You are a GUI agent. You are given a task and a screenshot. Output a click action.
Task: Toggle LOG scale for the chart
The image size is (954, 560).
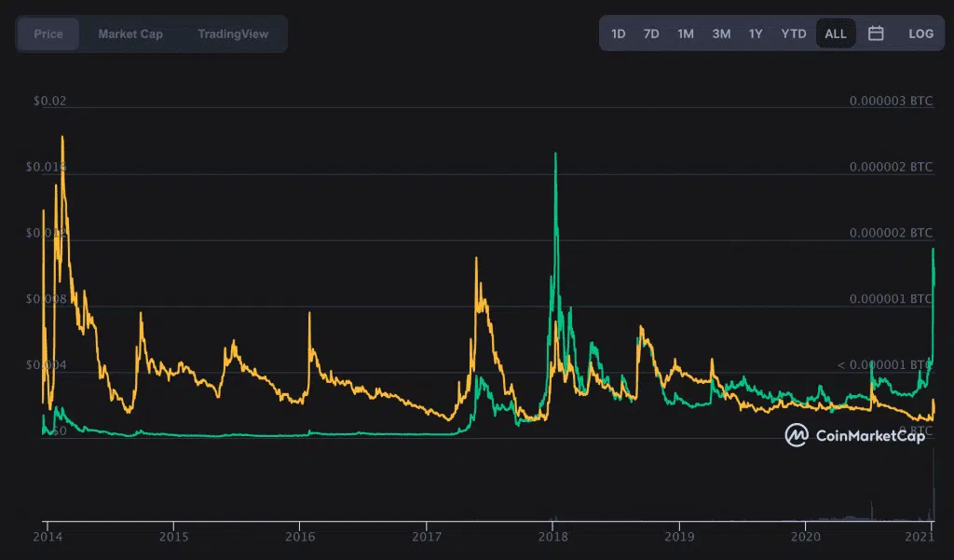pyautogui.click(x=920, y=34)
